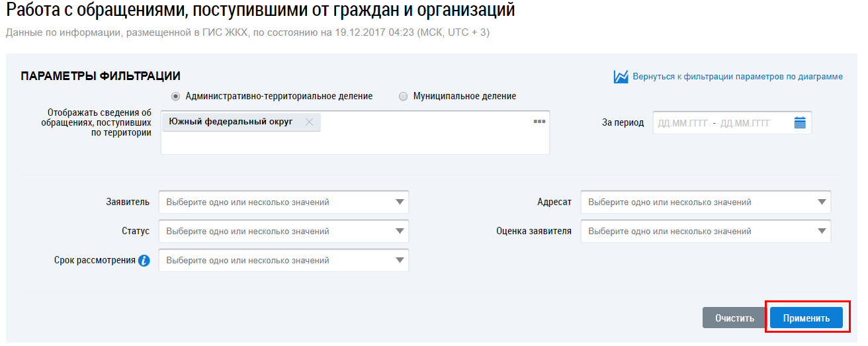The height and width of the screenshot is (346, 868).
Task: Click the territory selection text area
Action: [355, 143]
